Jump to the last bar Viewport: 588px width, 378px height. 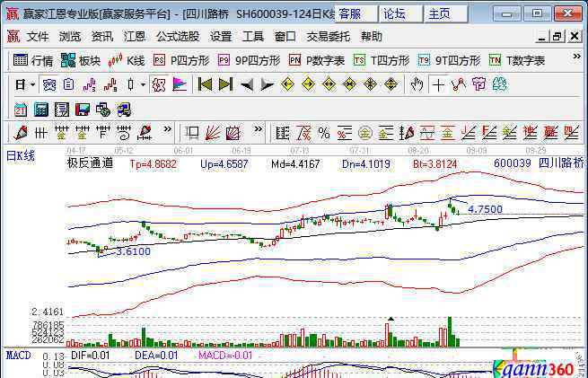pyautogui.click(x=225, y=84)
